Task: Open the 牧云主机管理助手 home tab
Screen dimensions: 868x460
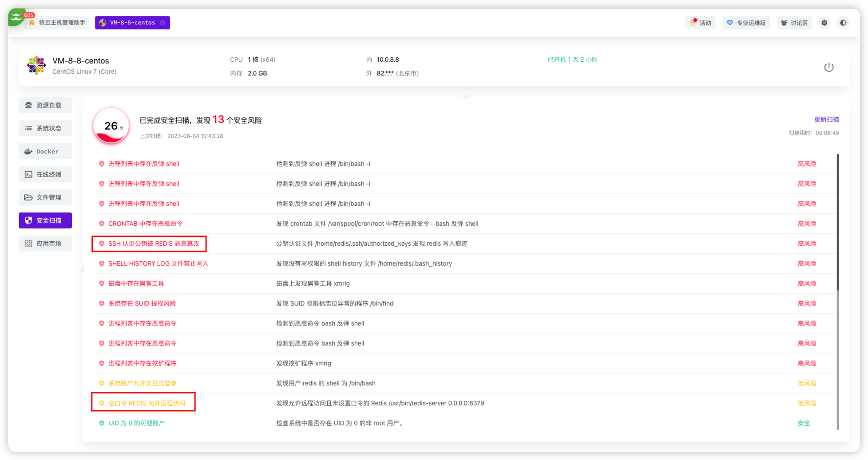Action: pos(57,23)
